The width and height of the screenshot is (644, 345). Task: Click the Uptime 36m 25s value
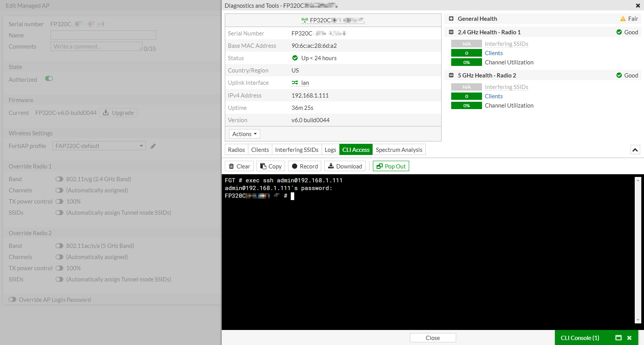pyautogui.click(x=302, y=108)
